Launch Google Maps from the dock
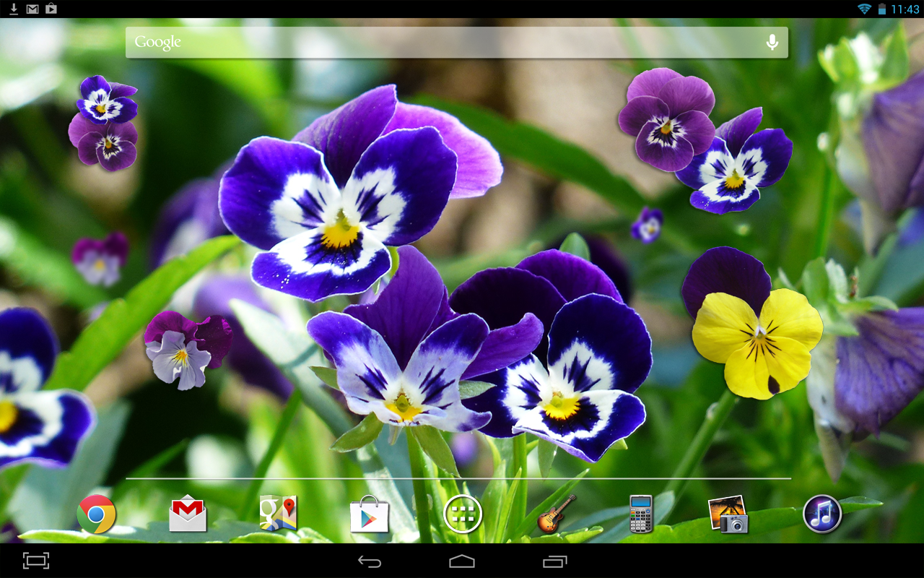 (279, 514)
